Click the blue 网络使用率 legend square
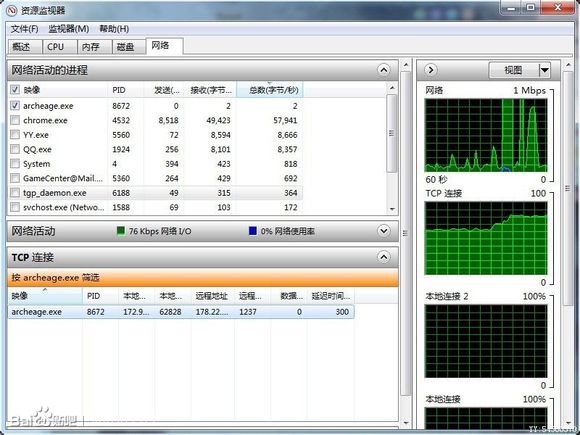Image resolution: width=580 pixels, height=435 pixels. [253, 231]
